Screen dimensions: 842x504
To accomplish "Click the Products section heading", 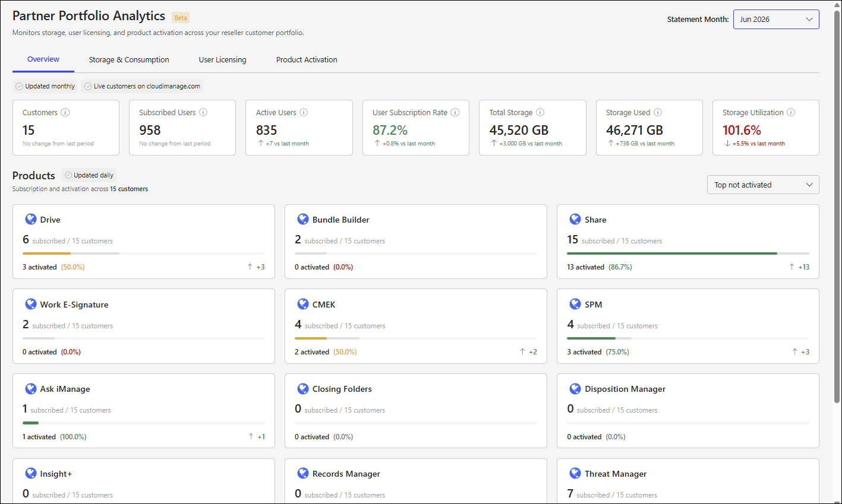I will coord(34,176).
